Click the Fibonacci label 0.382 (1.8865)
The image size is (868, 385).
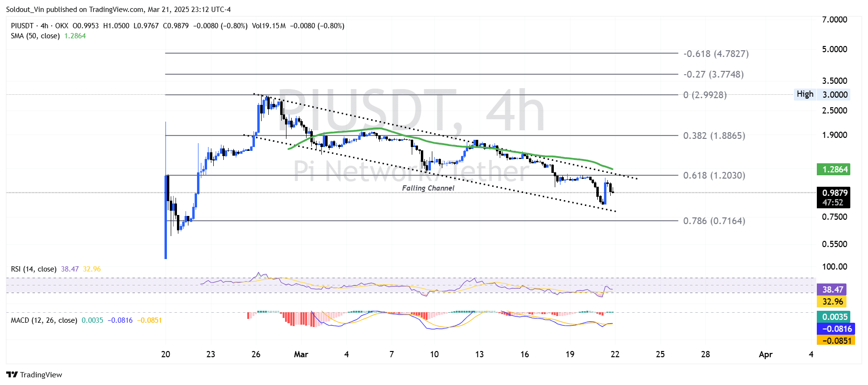714,136
